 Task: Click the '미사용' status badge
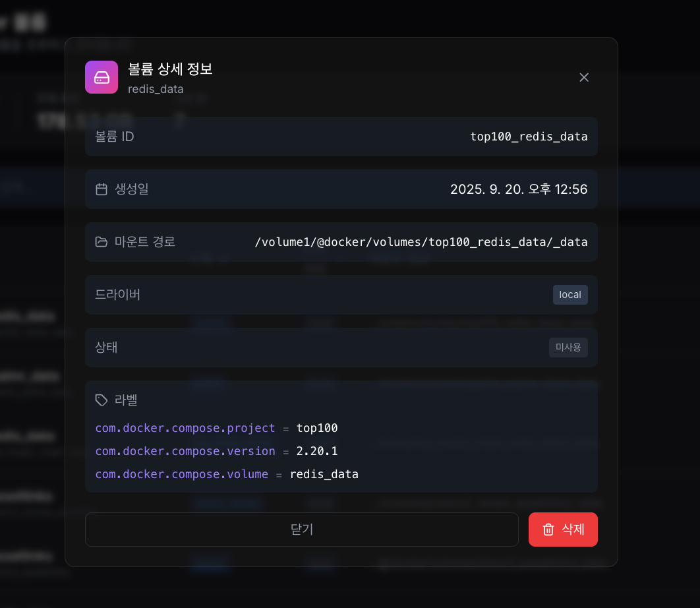pos(568,348)
